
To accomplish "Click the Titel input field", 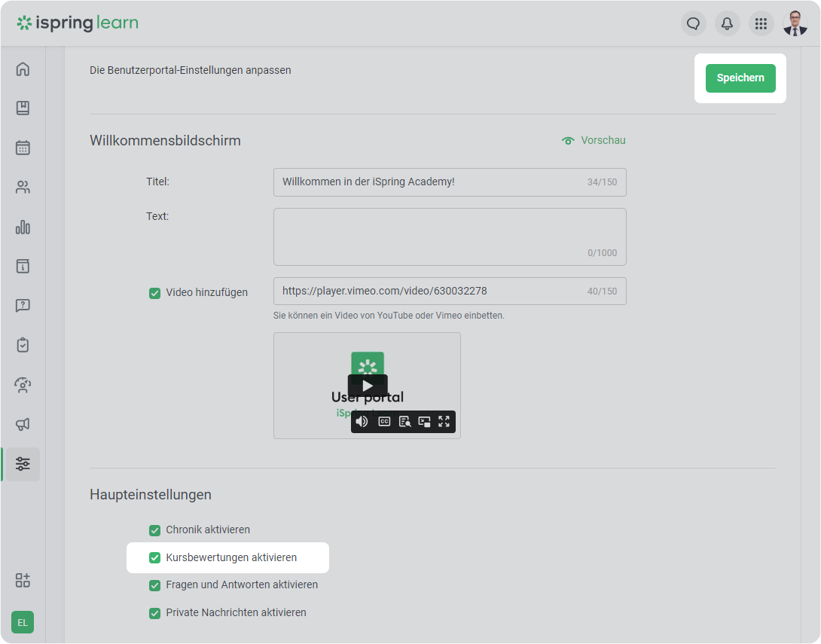I will [429, 182].
